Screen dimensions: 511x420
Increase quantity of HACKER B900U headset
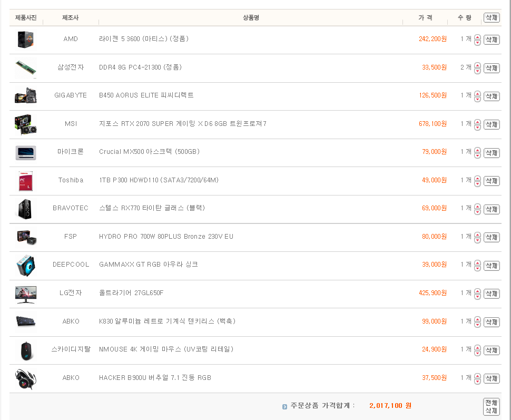click(x=477, y=376)
